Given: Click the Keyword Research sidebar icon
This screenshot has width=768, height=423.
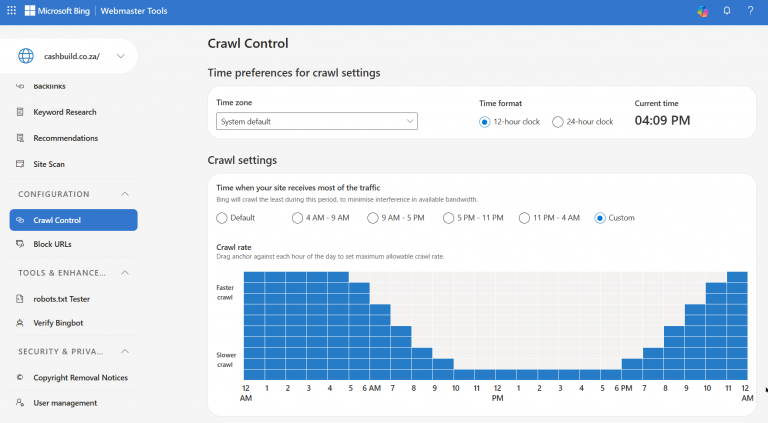Looking at the screenshot, I should (x=20, y=112).
